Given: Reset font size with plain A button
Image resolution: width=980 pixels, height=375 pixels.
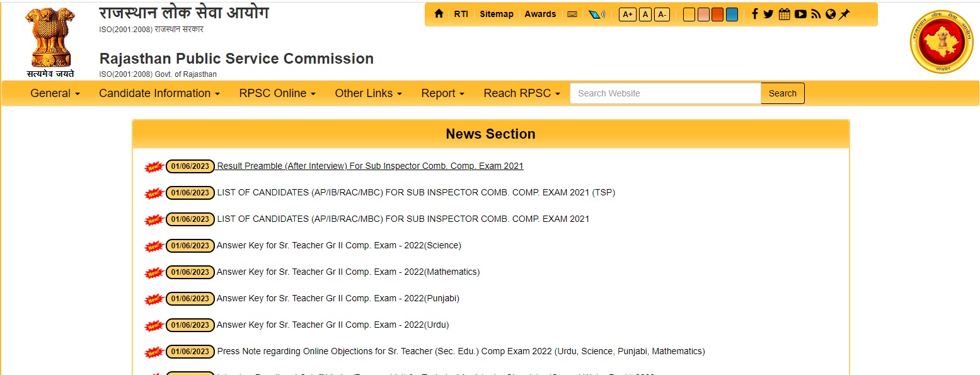Looking at the screenshot, I should pyautogui.click(x=645, y=14).
